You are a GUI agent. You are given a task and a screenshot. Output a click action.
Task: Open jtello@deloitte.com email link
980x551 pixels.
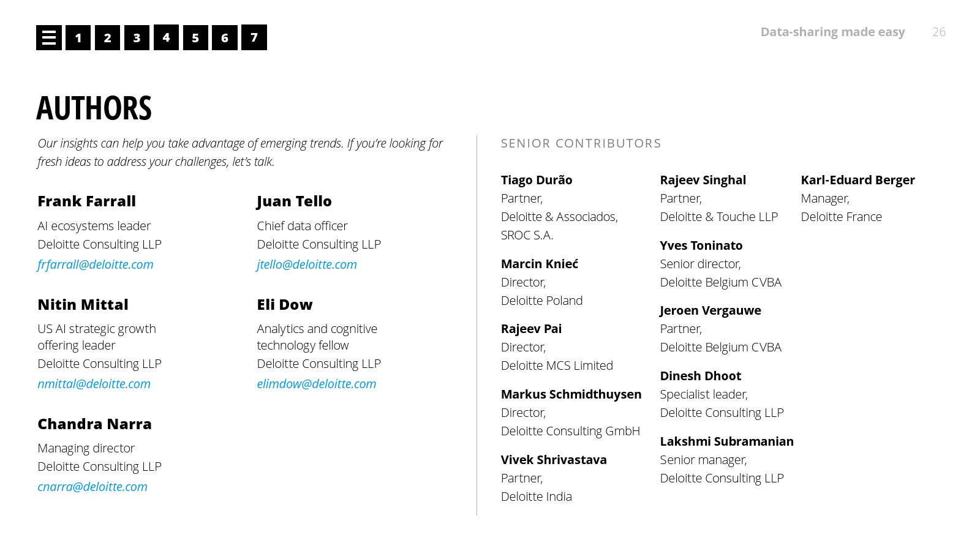click(307, 264)
